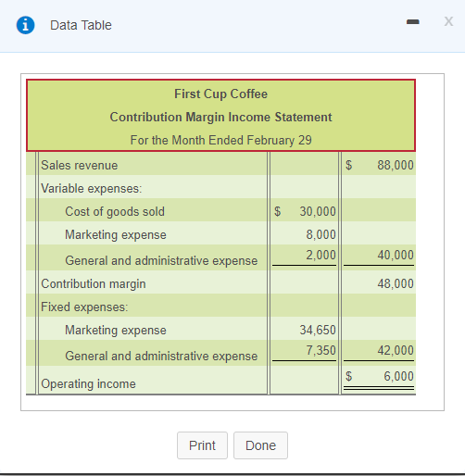Select the 'Variable expenses:' label
Image resolution: width=465 pixels, height=476 pixels.
92,188
